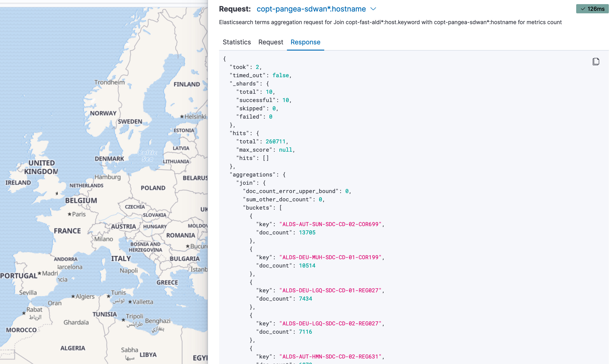
Task: Click the Madrid star marker
Action: (39, 273)
